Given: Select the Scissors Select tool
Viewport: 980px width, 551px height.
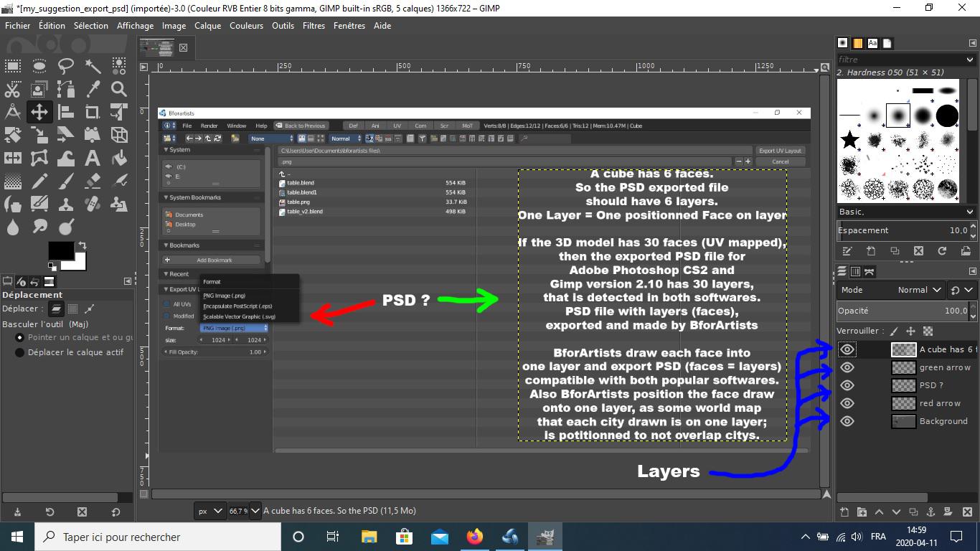Looking at the screenshot, I should coord(13,89).
